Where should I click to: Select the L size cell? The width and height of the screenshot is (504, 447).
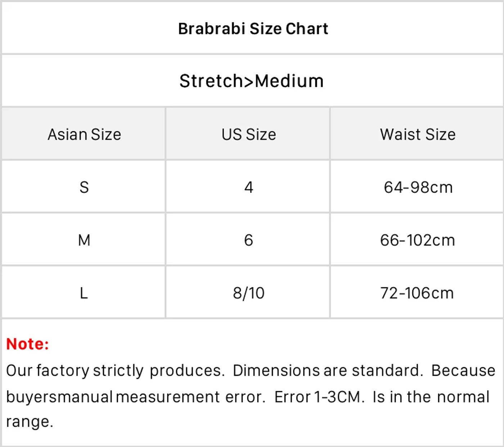pos(84,293)
